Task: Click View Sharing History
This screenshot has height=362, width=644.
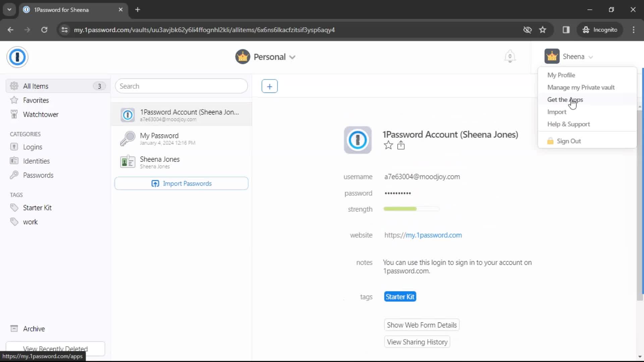Action: [x=417, y=342]
